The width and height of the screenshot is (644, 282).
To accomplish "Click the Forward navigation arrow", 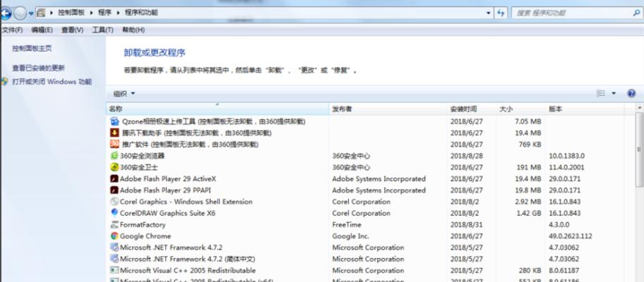I will tap(20, 13).
